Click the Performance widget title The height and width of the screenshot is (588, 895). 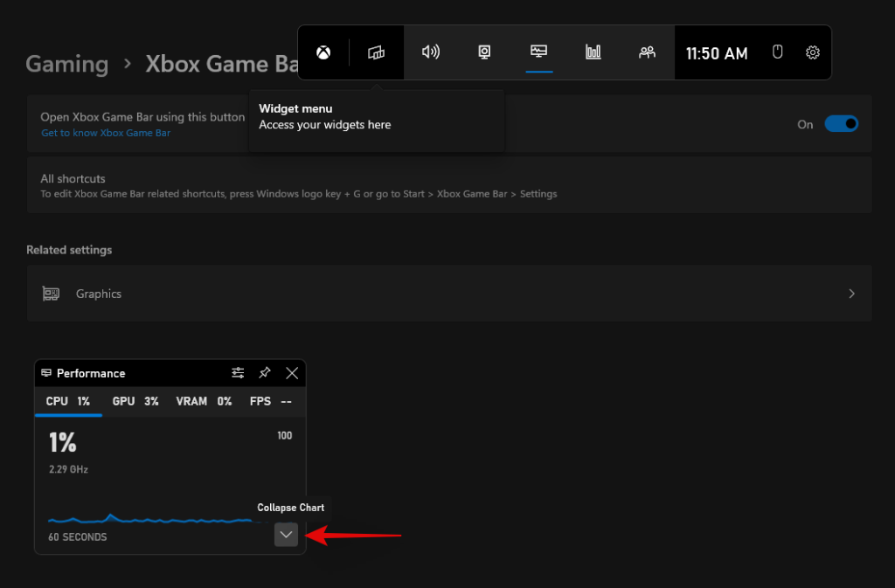pos(91,373)
